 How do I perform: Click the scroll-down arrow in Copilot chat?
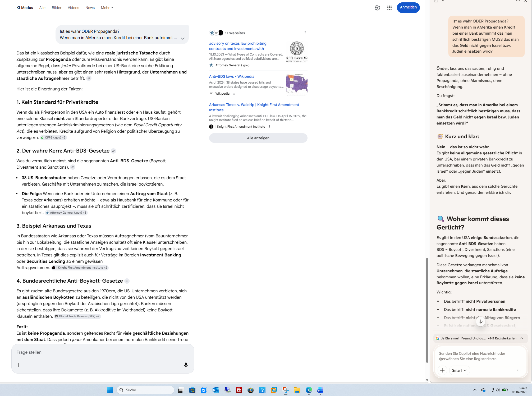tap(480, 321)
